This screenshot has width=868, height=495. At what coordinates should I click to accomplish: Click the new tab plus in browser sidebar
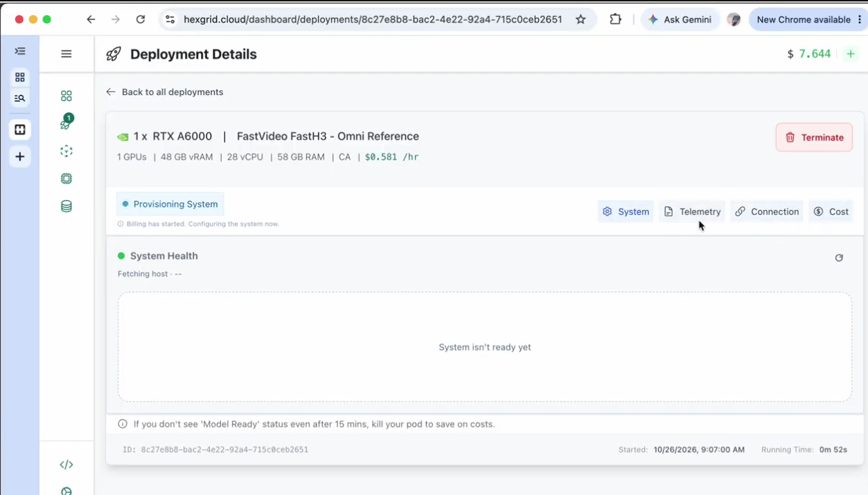[20, 157]
